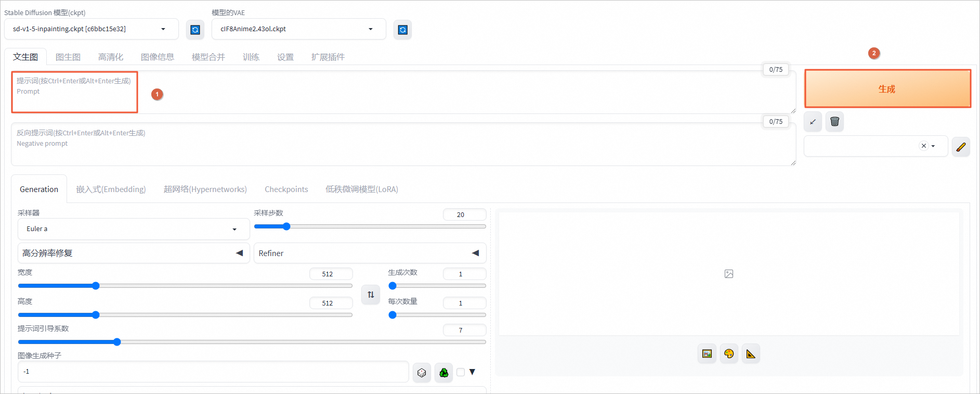Send image to img2img tab icon
The image size is (980, 394).
707,354
